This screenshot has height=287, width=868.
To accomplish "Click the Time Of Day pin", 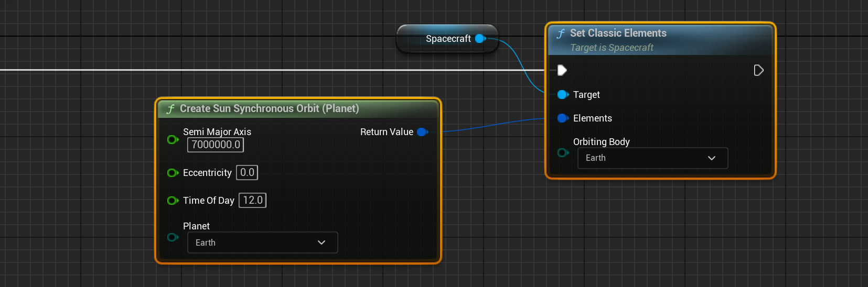I will (173, 201).
